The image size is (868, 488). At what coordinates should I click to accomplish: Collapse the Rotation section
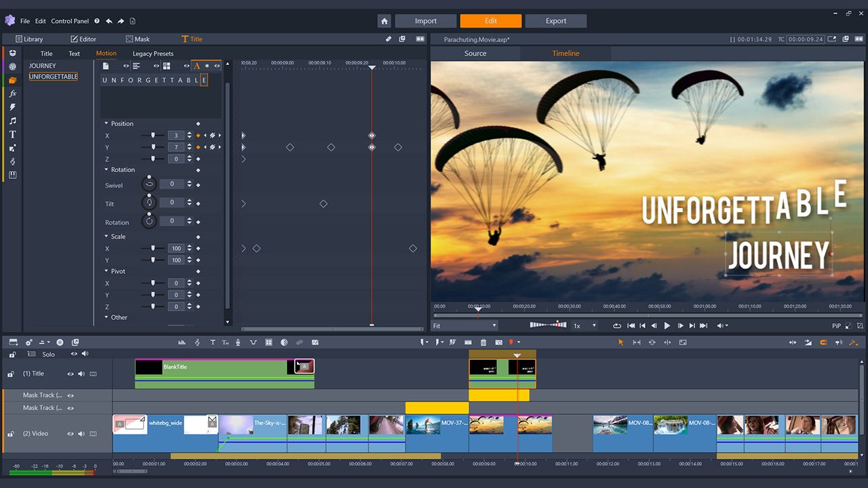click(x=106, y=170)
